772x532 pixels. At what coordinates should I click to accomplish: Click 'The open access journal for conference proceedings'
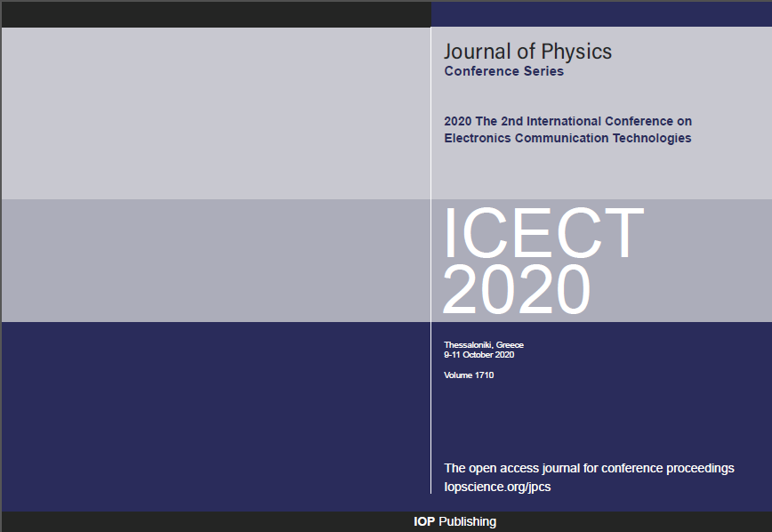point(589,469)
